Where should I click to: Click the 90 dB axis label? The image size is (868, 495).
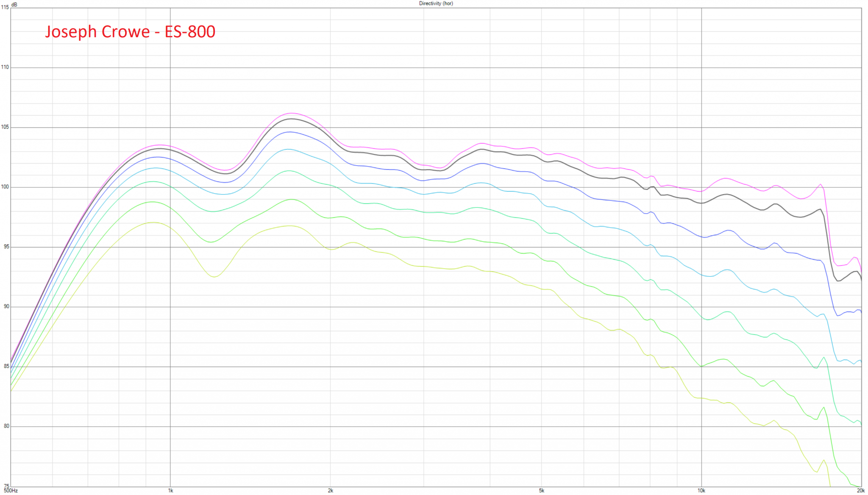tap(6, 306)
